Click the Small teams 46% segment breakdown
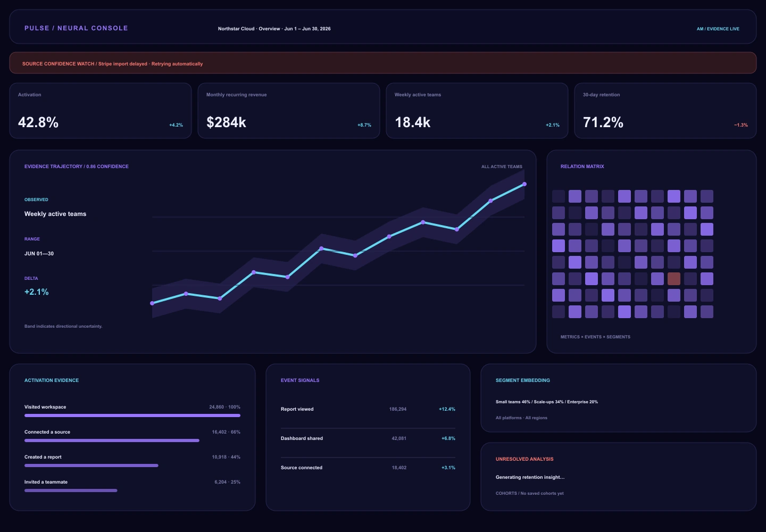 (x=547, y=402)
